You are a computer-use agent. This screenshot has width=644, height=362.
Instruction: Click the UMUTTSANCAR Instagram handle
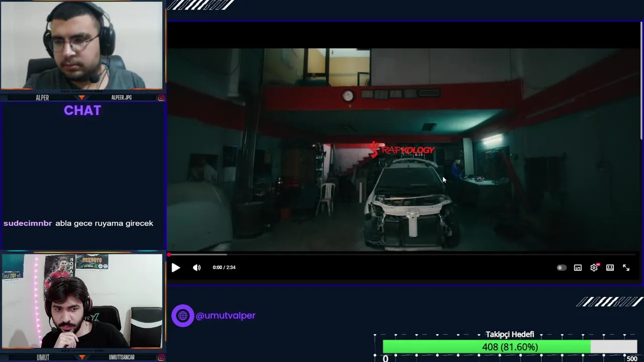point(121,357)
